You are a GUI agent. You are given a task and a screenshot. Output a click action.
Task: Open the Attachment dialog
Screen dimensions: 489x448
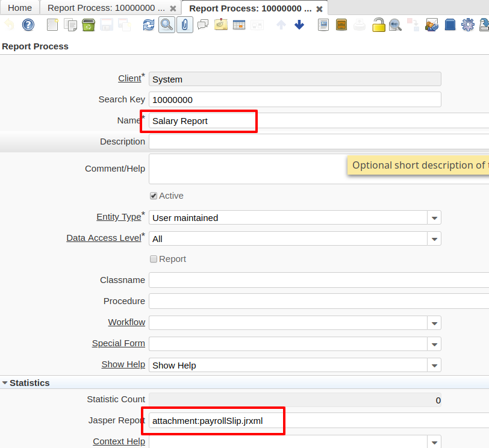tap(184, 25)
